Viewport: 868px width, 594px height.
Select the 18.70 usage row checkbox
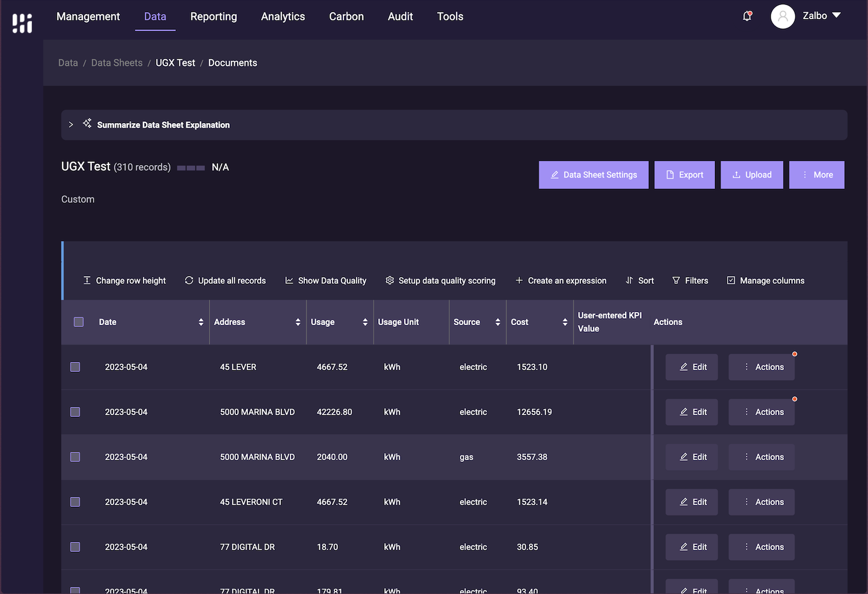point(75,547)
